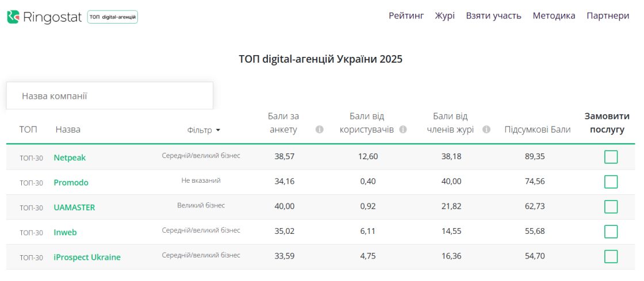644x281 pixels.
Task: Click the ТОП-30 label in UAMASTER row
Action: point(31,208)
